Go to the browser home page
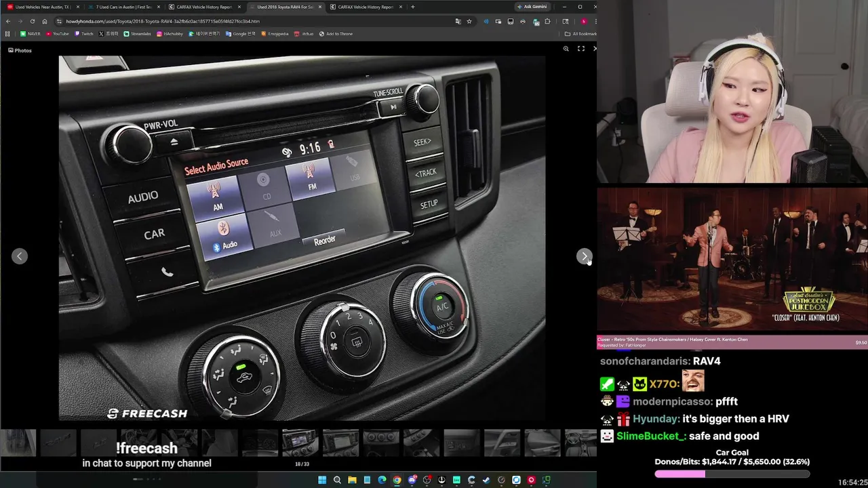Screen dimensions: 868x488 (x=45, y=21)
